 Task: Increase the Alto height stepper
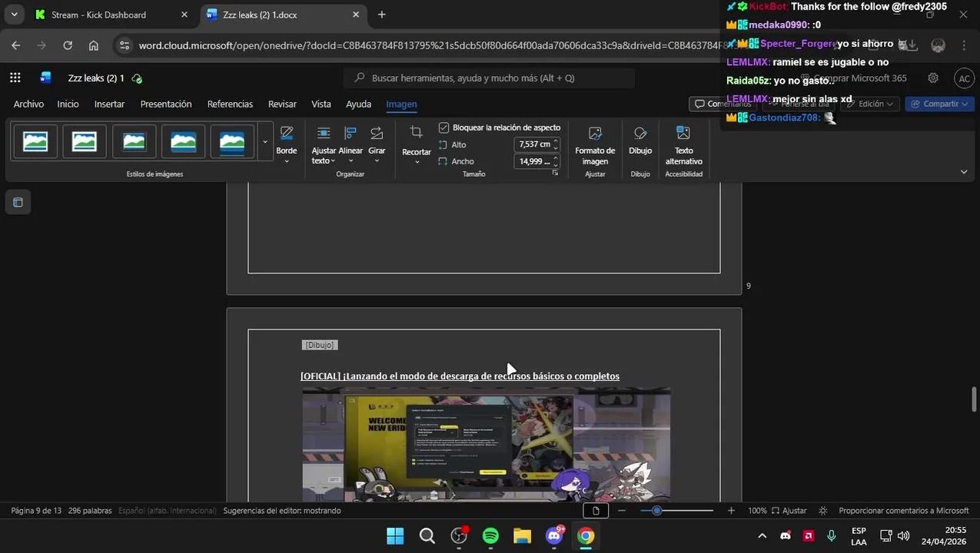556,141
